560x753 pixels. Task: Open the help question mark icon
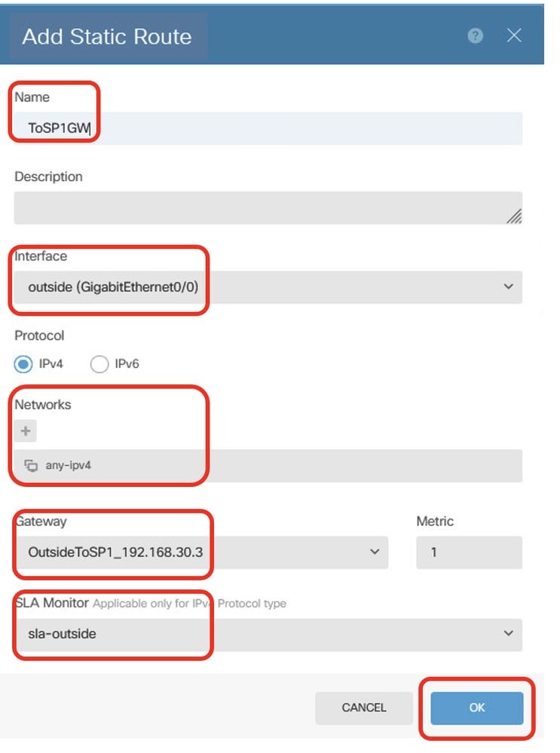pyautogui.click(x=475, y=35)
